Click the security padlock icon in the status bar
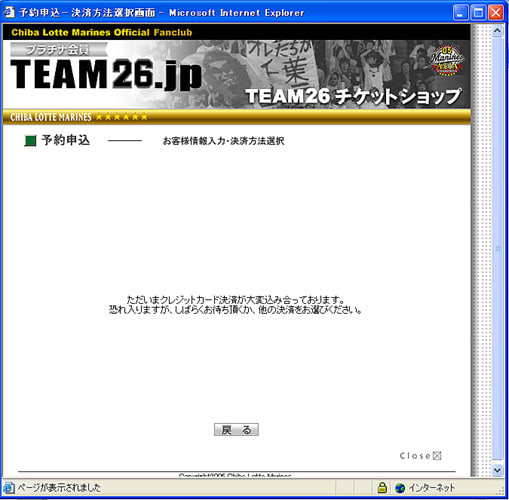The width and height of the screenshot is (509, 500). pyautogui.click(x=382, y=488)
